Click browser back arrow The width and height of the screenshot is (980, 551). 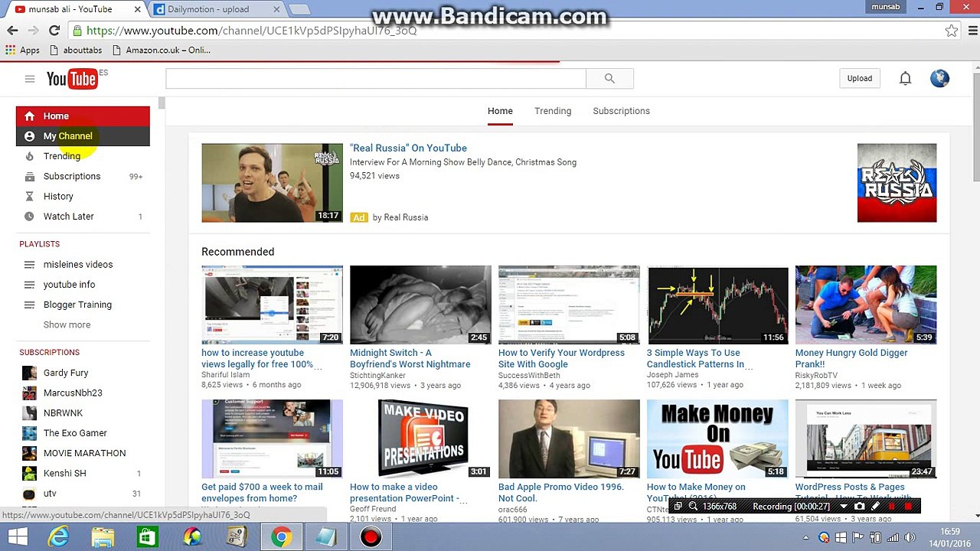pyautogui.click(x=12, y=31)
